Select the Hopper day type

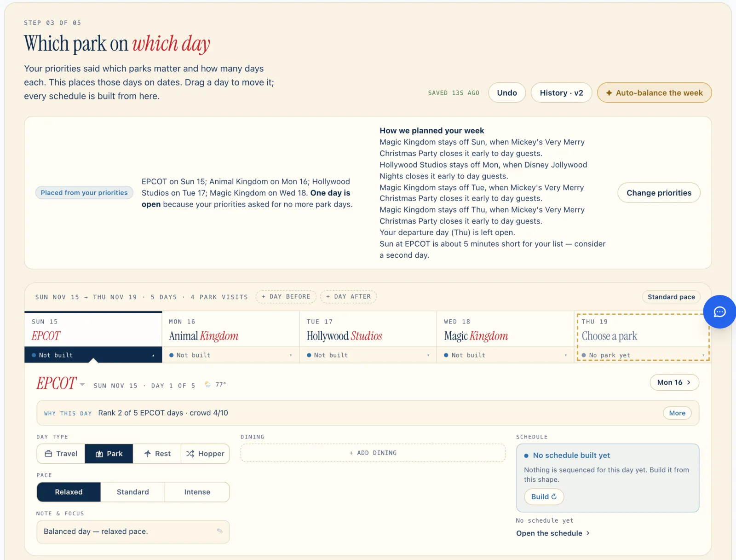pyautogui.click(x=205, y=454)
